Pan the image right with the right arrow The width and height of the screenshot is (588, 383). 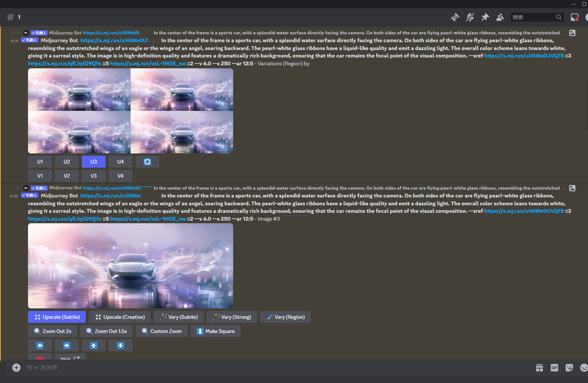[x=67, y=345]
